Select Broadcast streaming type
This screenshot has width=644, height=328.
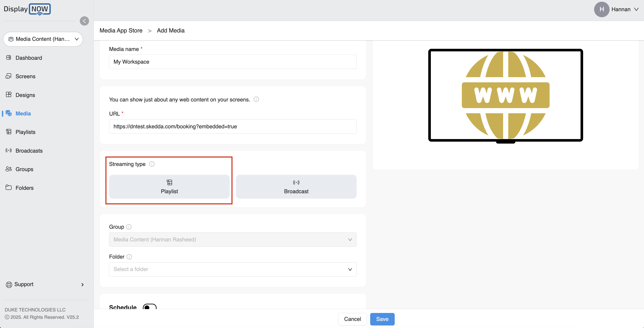coord(296,187)
